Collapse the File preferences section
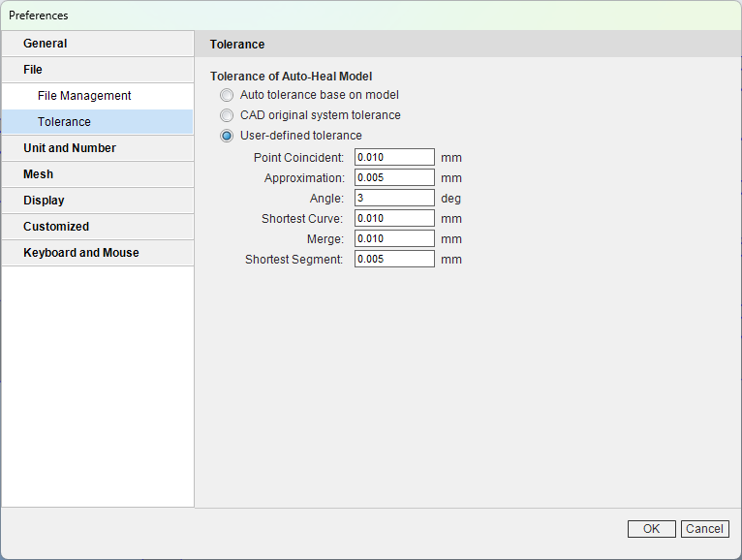Viewport: 742px width, 560px height. click(x=98, y=70)
